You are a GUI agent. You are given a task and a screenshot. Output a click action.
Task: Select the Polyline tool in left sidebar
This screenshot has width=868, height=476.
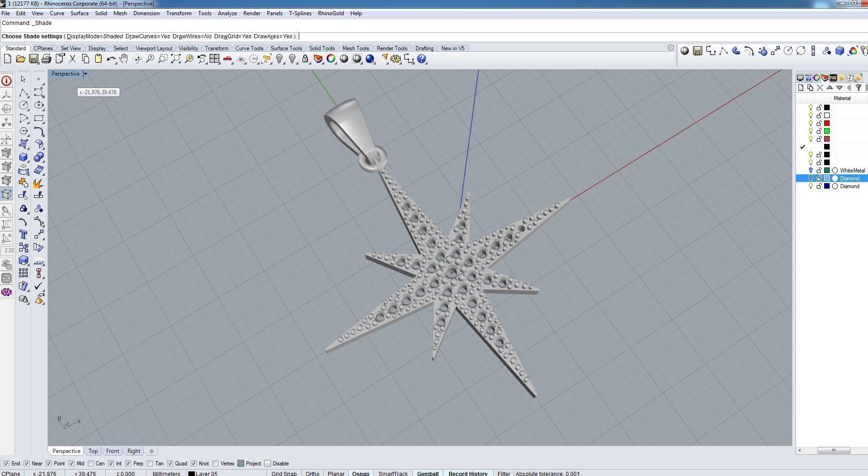point(23,92)
